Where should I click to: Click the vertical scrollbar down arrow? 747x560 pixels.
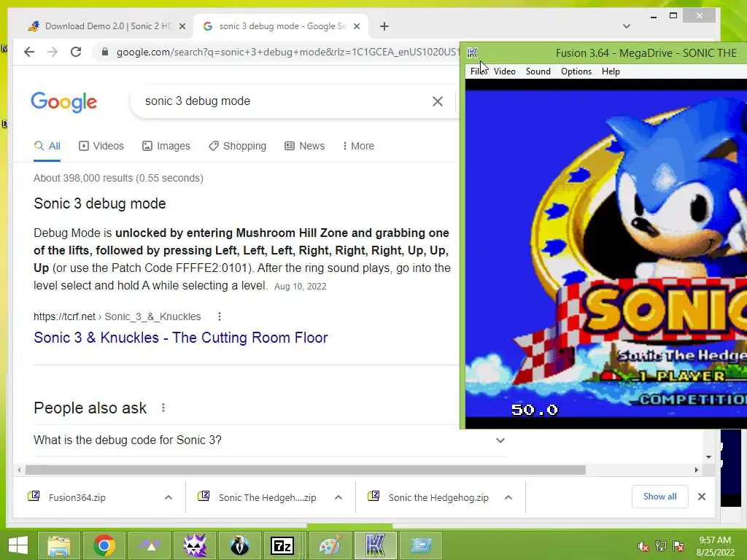click(709, 457)
